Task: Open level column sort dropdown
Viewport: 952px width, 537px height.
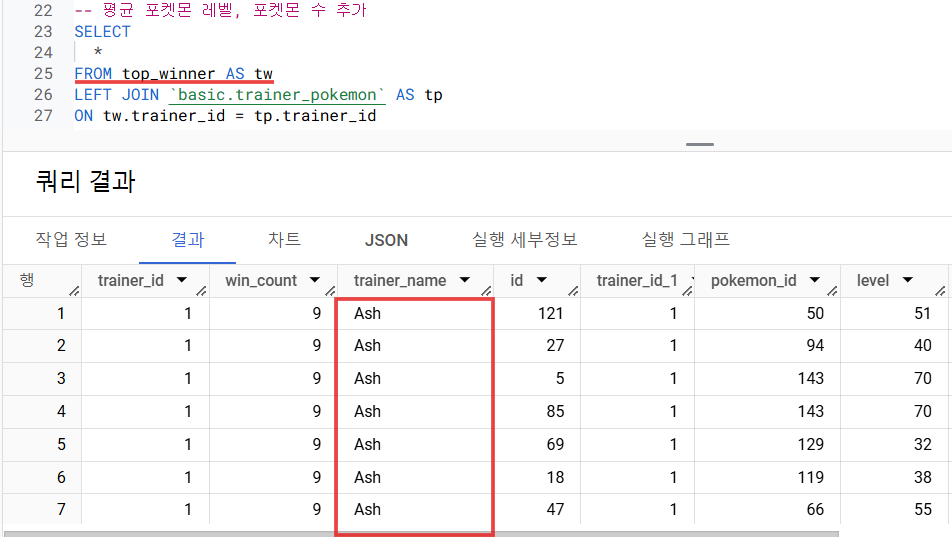Action: [x=908, y=280]
